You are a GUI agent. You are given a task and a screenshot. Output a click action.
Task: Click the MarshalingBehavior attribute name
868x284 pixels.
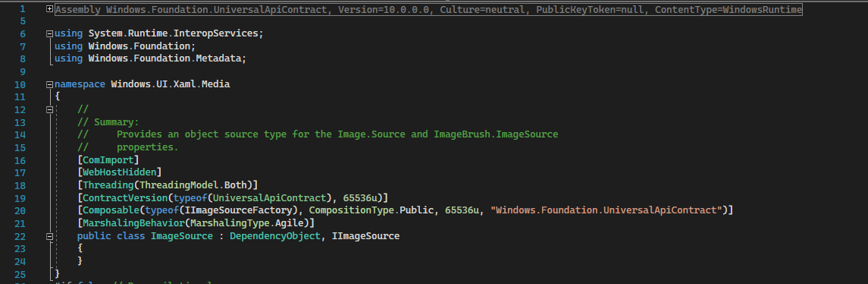coord(133,223)
